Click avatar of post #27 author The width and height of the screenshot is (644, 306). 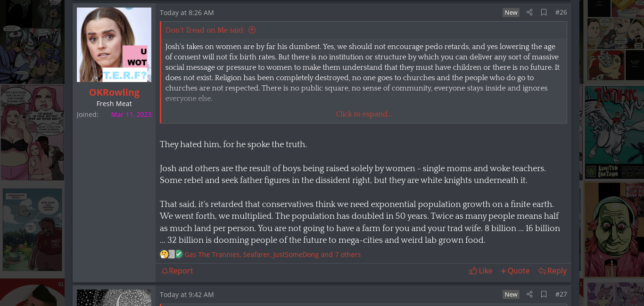coord(114,298)
